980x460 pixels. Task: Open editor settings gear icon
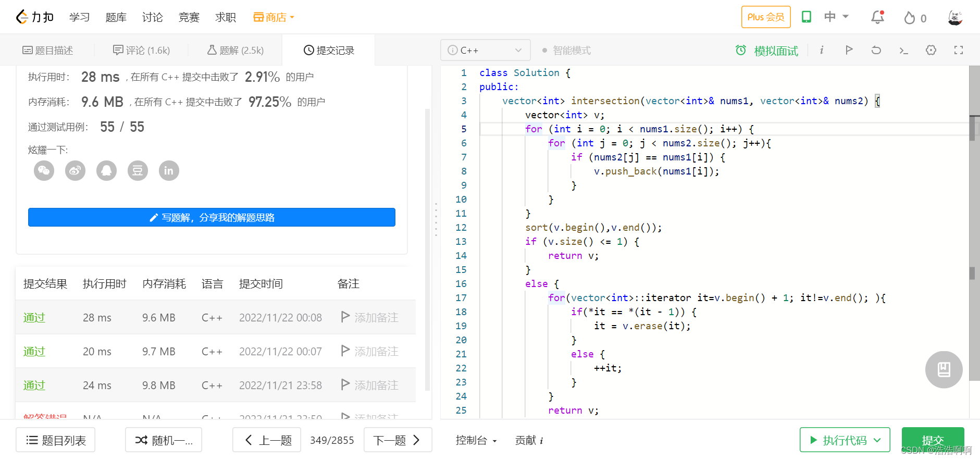(x=931, y=50)
